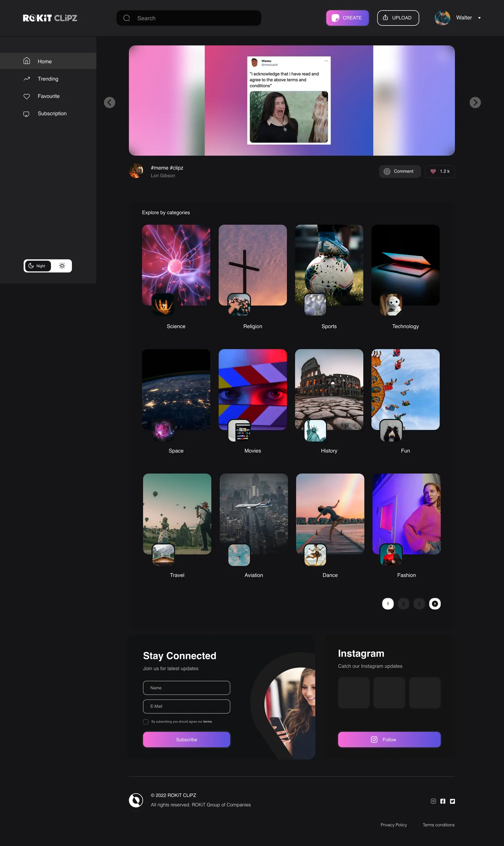
Task: Click the Name input field
Action: [186, 688]
